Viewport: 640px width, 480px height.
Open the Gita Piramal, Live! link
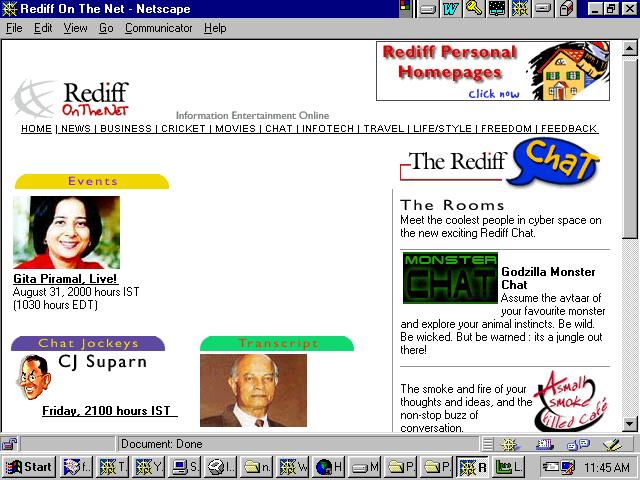65,279
